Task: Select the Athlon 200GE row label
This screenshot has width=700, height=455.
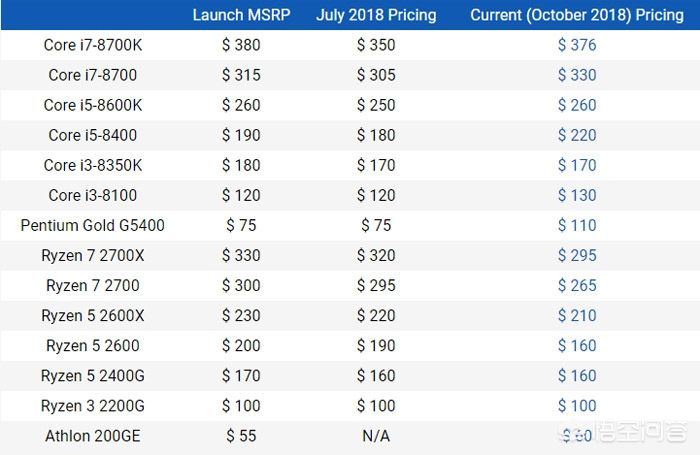Action: (x=93, y=436)
